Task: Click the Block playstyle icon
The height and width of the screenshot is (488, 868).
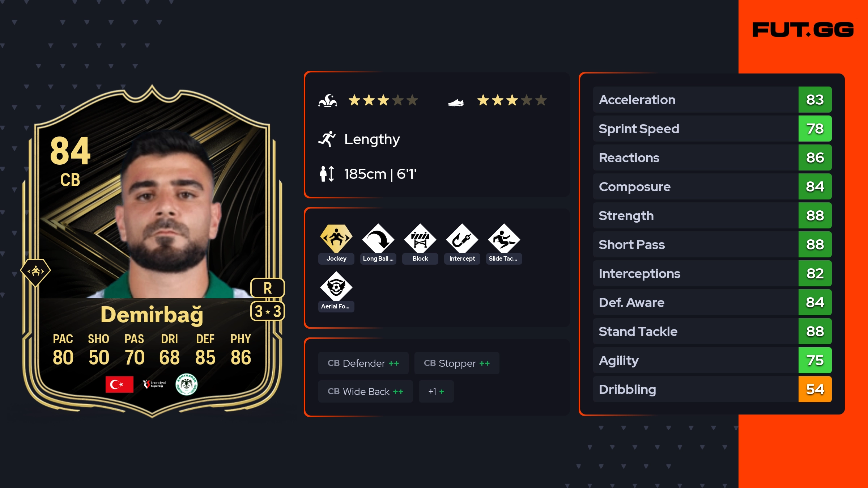Action: coord(420,238)
